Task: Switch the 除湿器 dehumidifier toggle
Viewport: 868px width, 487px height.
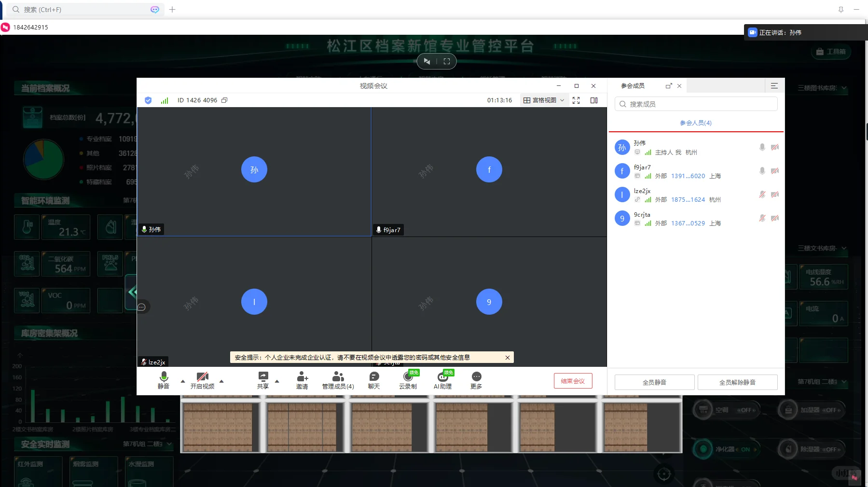Action: [812, 449]
